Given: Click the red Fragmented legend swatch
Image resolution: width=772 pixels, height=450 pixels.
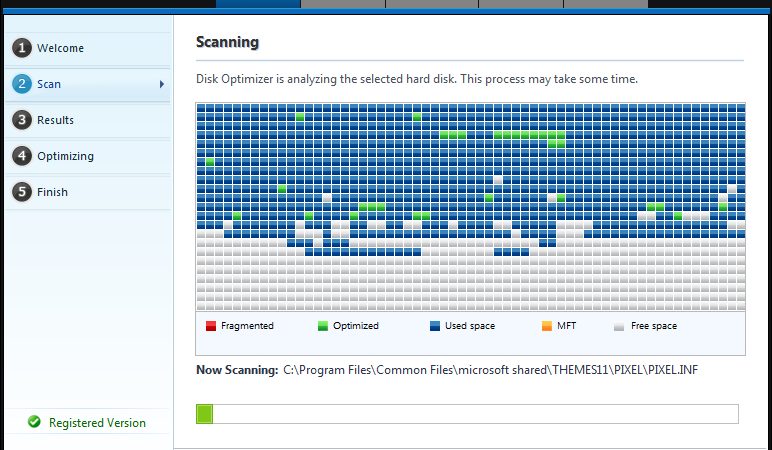Looking at the screenshot, I should pos(211,326).
